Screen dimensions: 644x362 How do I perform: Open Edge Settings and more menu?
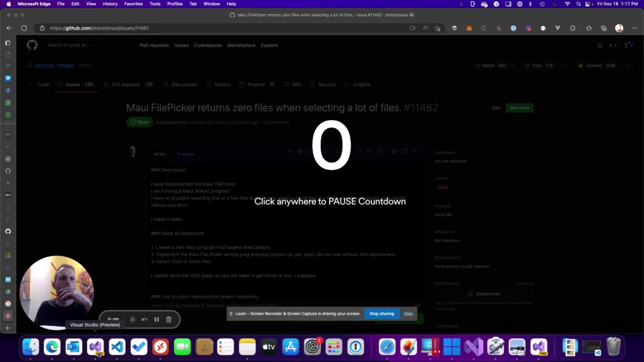coord(634,28)
